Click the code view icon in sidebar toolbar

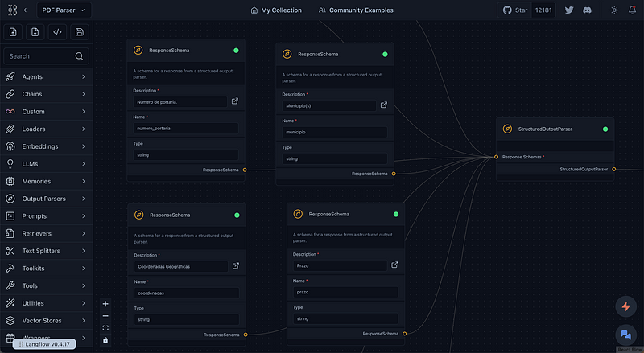click(57, 32)
